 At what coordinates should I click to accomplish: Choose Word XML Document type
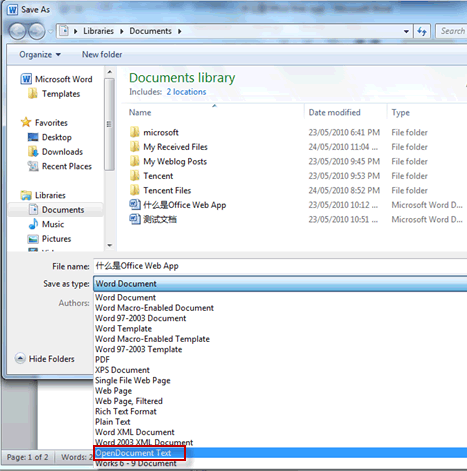(x=135, y=432)
